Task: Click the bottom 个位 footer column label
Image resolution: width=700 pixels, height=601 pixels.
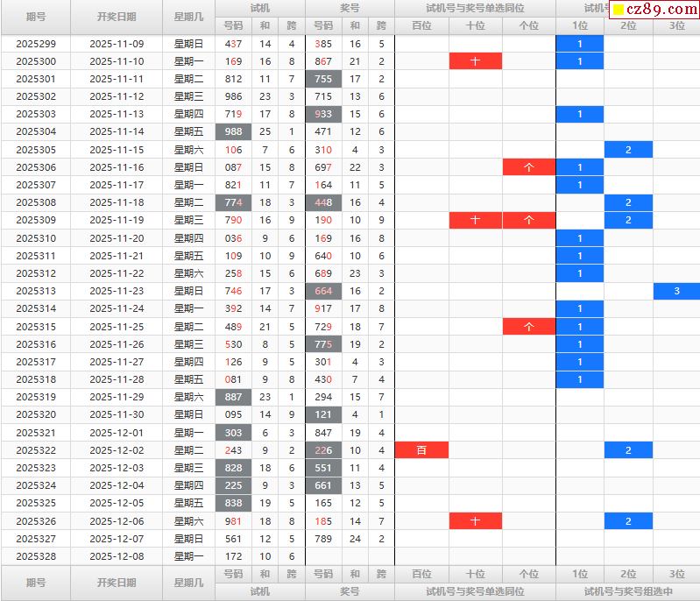Action: [x=528, y=574]
